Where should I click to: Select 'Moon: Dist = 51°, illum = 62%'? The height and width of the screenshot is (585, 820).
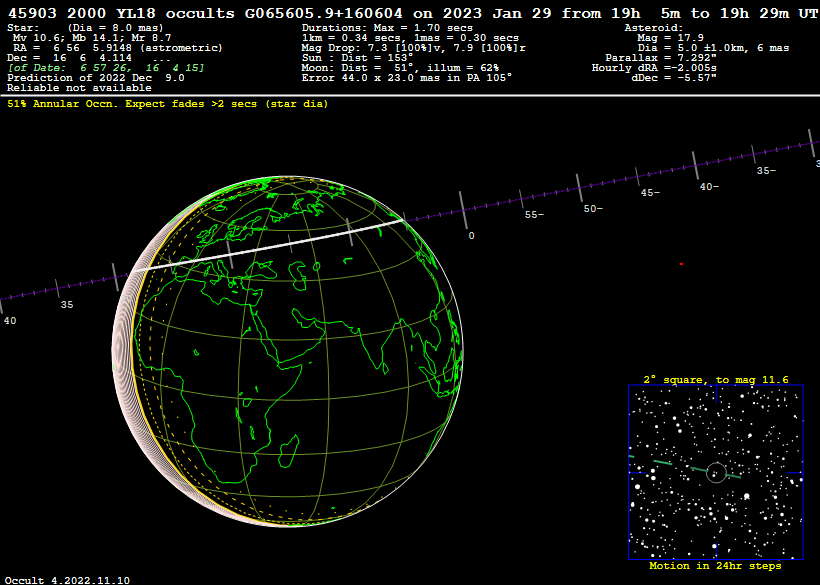[x=400, y=67]
